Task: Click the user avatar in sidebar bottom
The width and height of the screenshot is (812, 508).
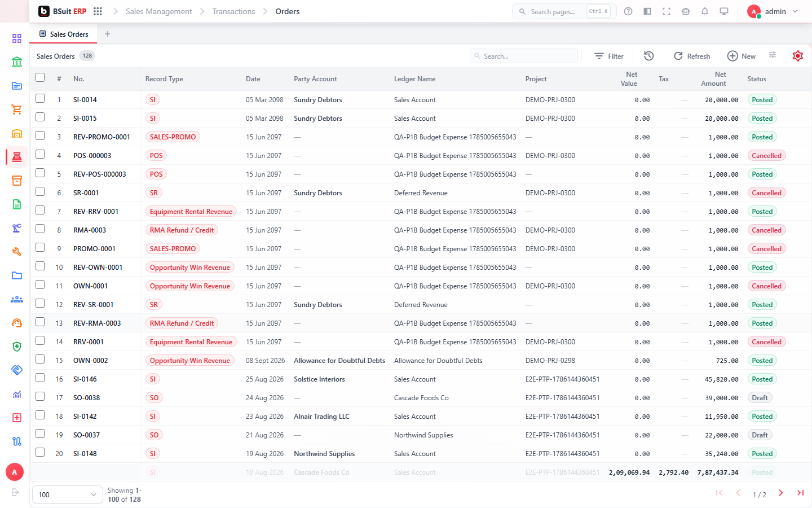Action: pos(15,472)
